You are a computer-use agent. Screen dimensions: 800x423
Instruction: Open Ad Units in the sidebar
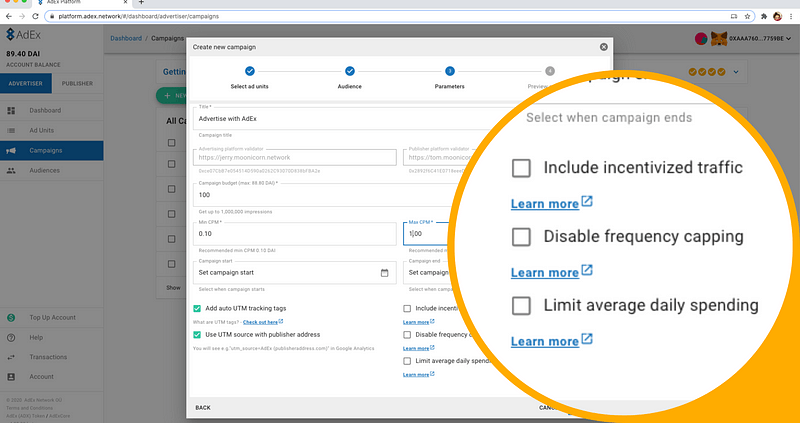[52, 131]
